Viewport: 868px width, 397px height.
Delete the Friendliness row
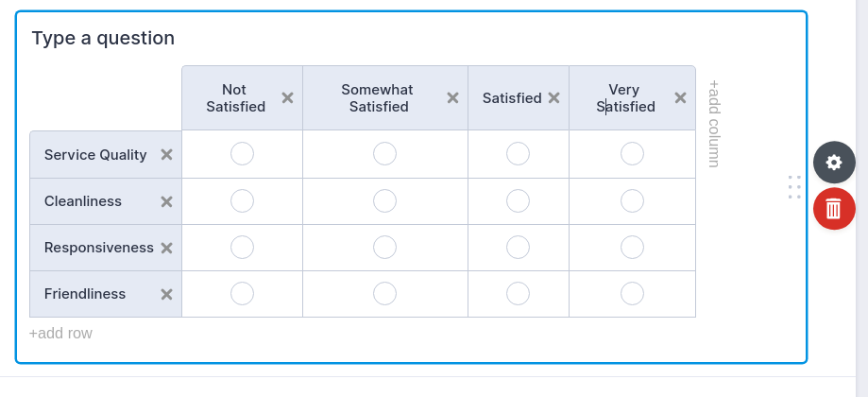click(166, 294)
